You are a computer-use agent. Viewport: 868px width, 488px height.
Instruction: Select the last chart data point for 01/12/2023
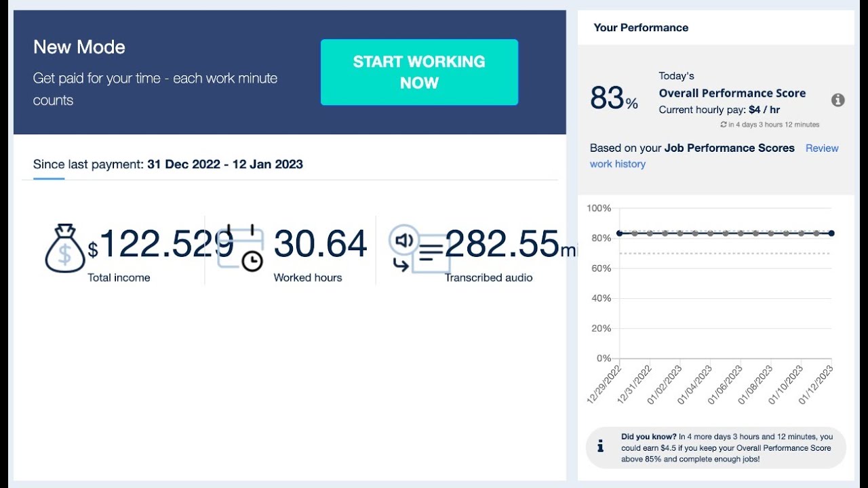click(831, 233)
